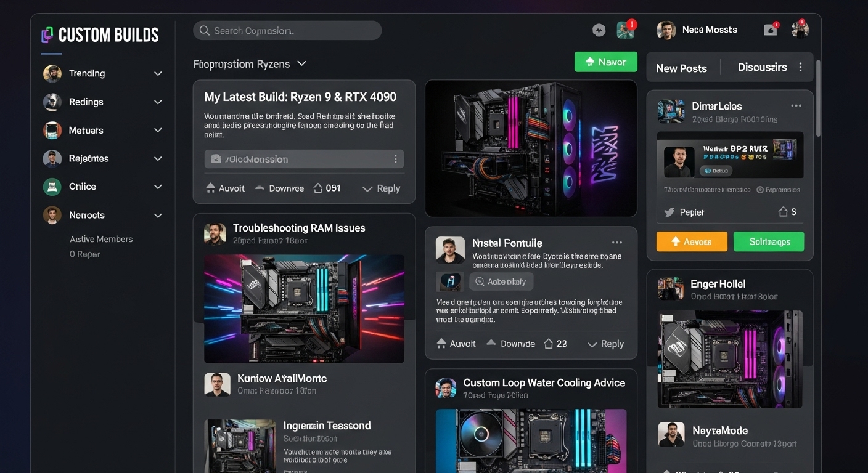Reply to the Ryzen 9 & RTX 4090 post
The image size is (868, 473).
click(x=382, y=188)
